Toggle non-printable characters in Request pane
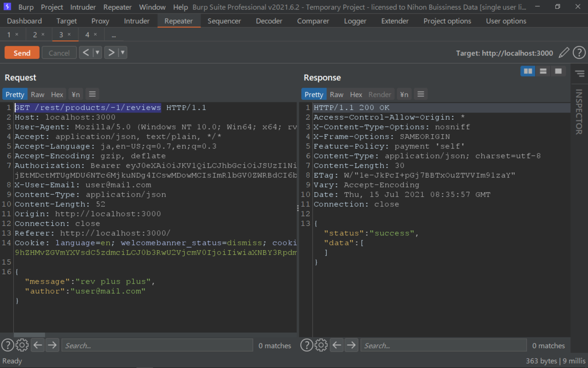Screen dimensions: 588x368 click(75, 94)
